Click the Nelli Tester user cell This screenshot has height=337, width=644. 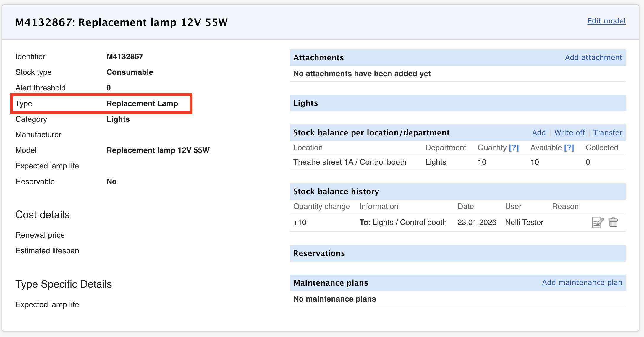click(524, 222)
